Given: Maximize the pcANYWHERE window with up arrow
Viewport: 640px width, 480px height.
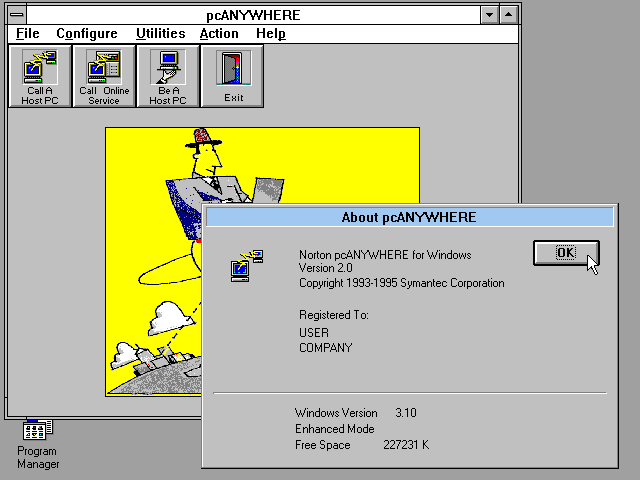Looking at the screenshot, I should (x=509, y=15).
